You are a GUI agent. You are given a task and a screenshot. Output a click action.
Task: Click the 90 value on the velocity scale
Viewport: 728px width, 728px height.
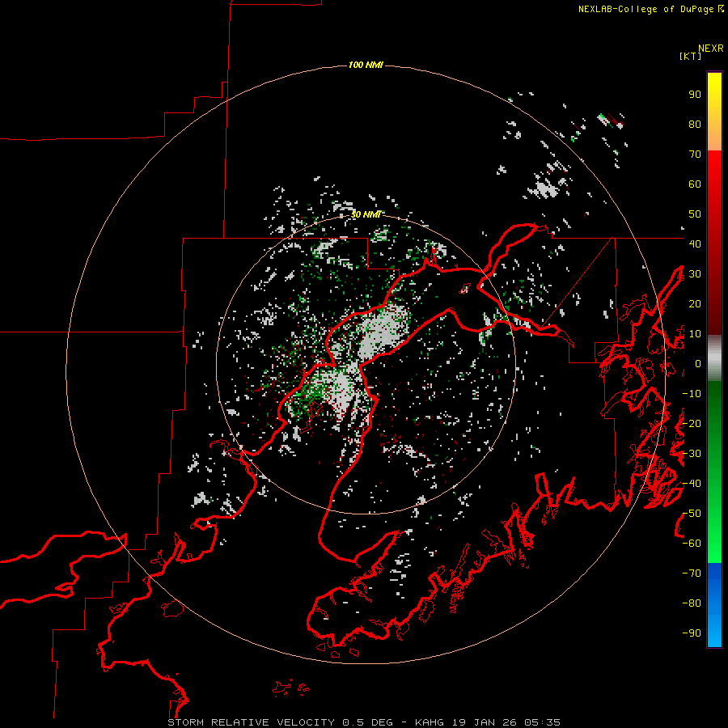click(695, 95)
